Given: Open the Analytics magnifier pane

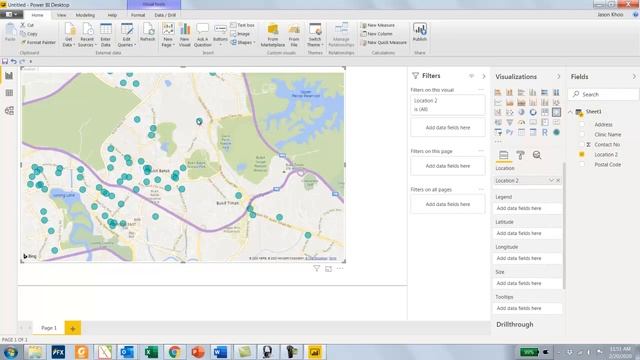Looking at the screenshot, I should [537, 155].
